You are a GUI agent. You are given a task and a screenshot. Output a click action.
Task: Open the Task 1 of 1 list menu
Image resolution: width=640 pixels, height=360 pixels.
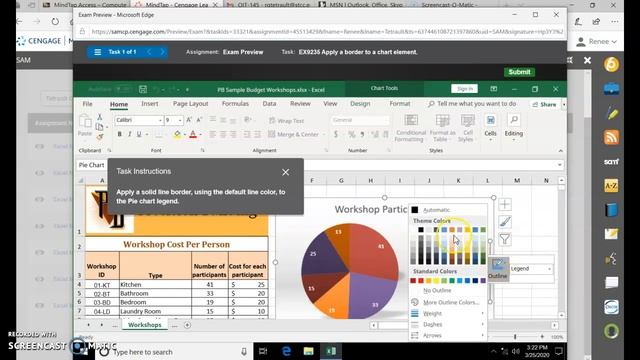point(98,52)
